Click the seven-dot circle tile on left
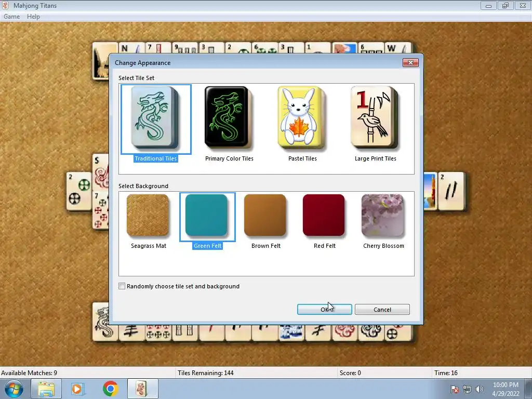Image resolution: width=532 pixels, height=399 pixels. pyautogui.click(x=101, y=210)
